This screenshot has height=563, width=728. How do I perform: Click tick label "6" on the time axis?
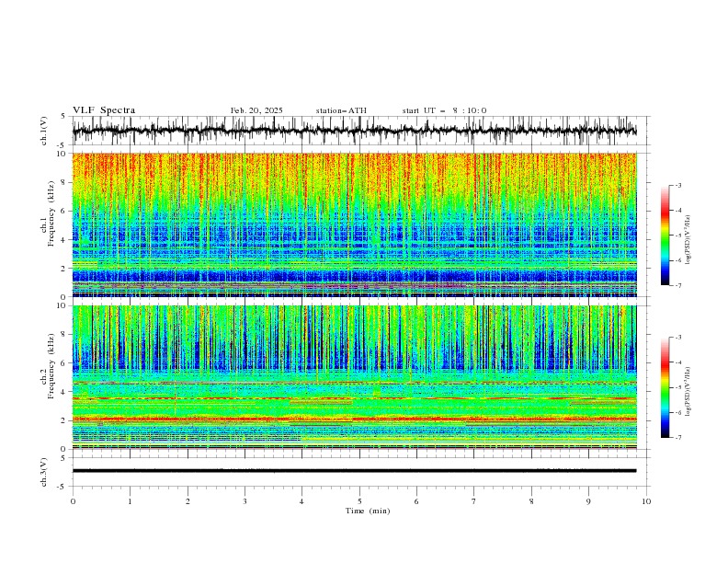416,501
